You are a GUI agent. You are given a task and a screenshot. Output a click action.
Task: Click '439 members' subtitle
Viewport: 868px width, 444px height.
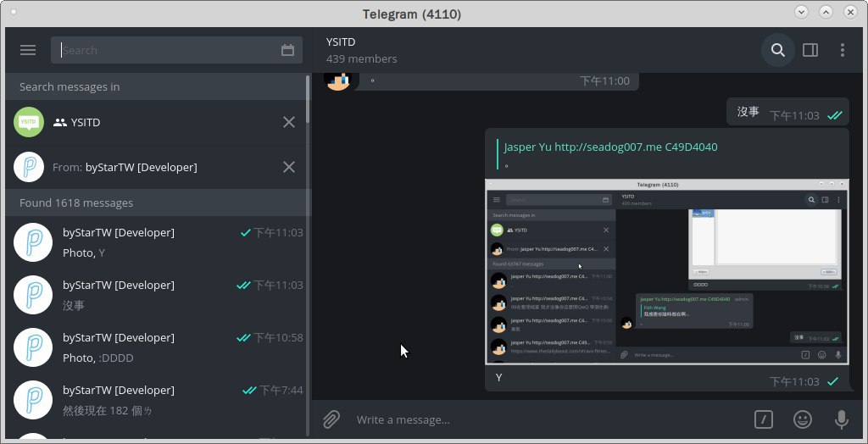(x=361, y=58)
